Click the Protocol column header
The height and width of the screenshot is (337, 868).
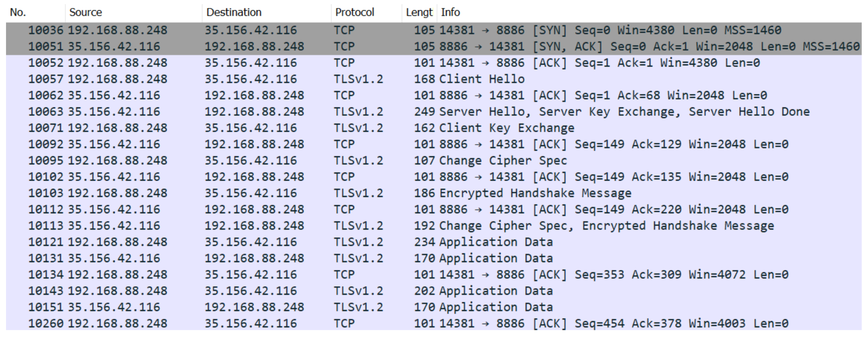pos(354,13)
